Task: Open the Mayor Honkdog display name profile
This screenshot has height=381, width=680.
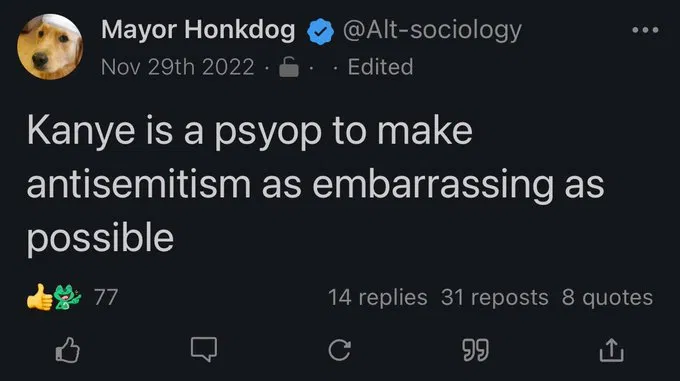Action: click(198, 30)
